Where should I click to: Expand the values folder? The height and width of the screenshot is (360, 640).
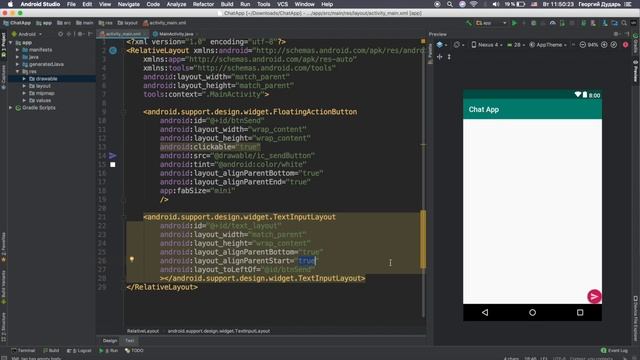click(24, 100)
